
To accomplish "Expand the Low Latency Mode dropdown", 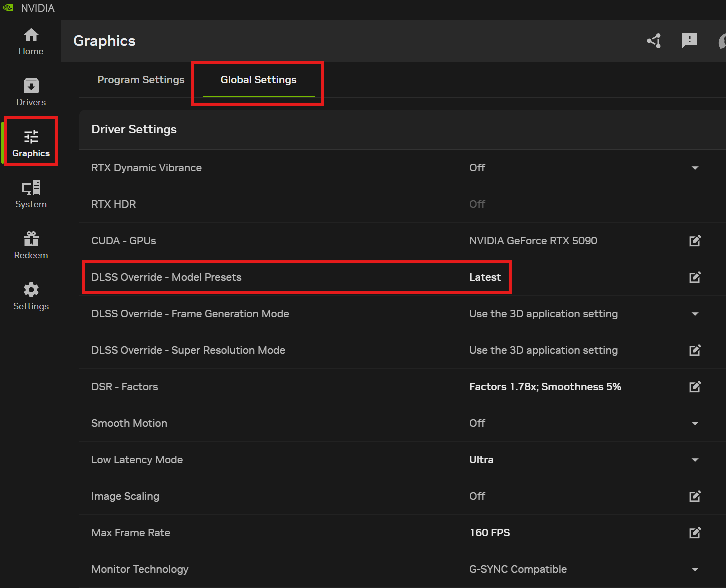I will 695,460.
